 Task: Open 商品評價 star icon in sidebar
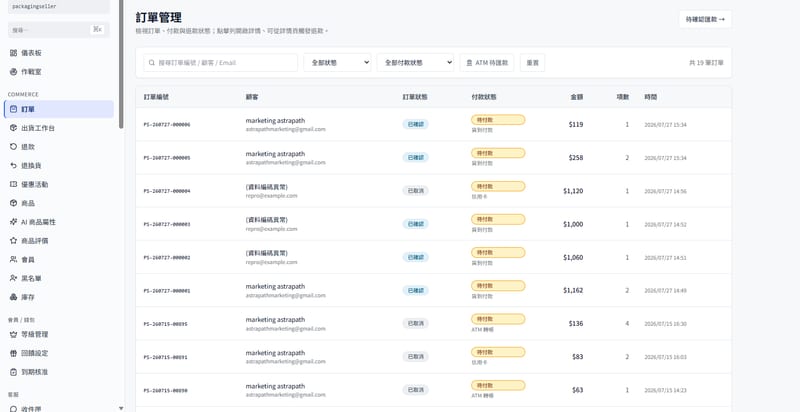tap(14, 240)
